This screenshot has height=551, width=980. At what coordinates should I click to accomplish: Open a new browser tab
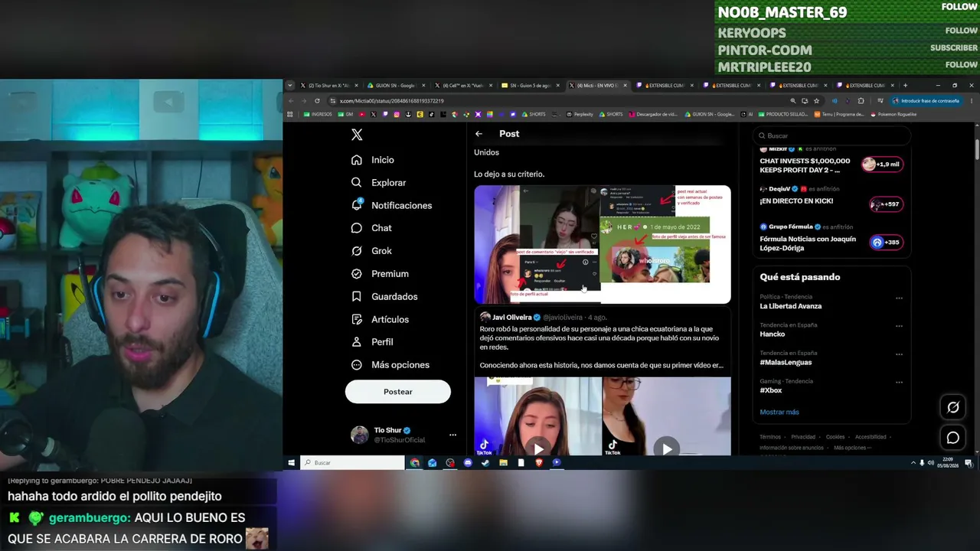click(x=905, y=86)
